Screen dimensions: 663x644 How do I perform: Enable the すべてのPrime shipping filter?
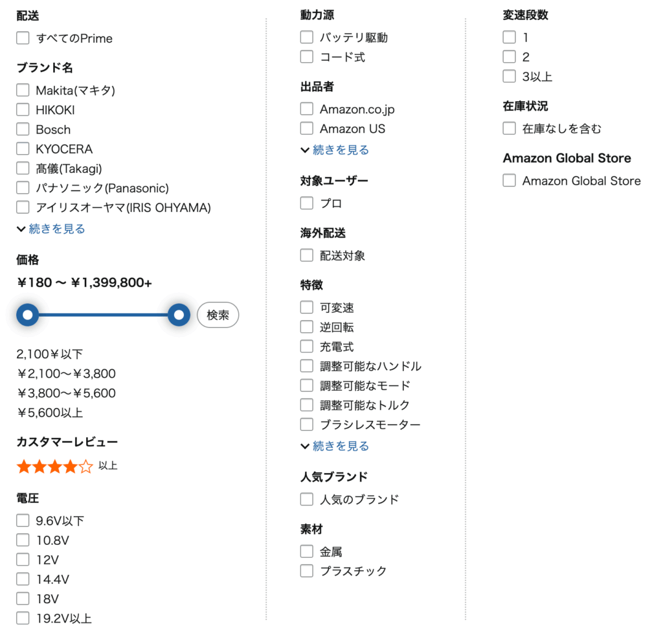click(x=23, y=38)
